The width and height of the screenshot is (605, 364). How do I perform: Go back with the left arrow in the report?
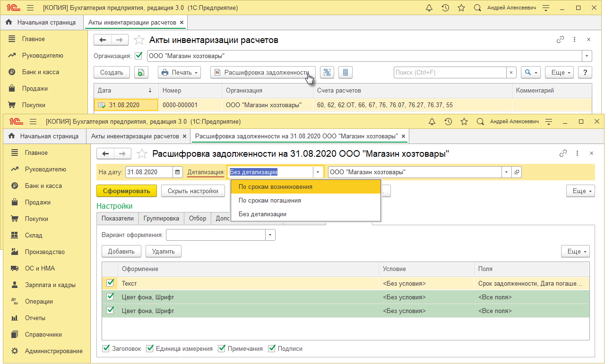(x=105, y=153)
